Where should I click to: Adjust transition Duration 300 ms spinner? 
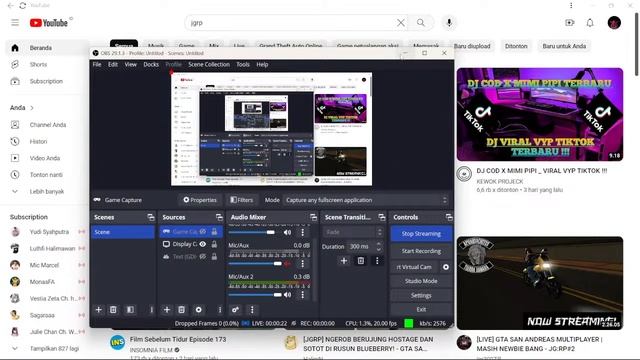tap(365, 247)
